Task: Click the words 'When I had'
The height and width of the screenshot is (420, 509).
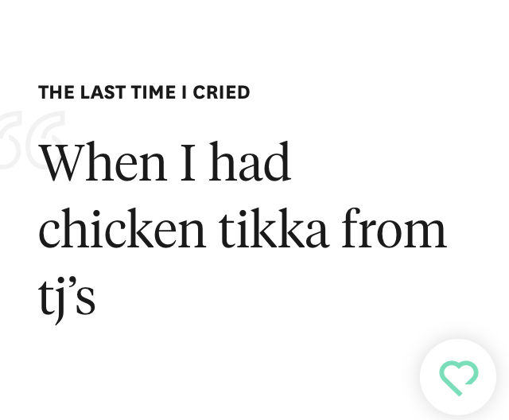Action: [x=165, y=161]
